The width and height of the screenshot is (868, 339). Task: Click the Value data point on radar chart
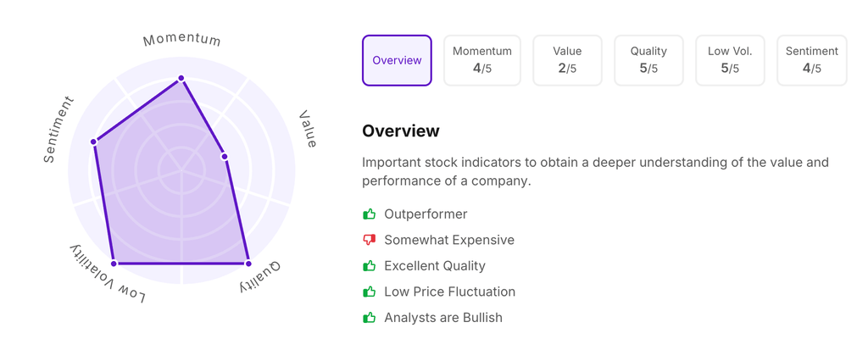pyautogui.click(x=224, y=156)
